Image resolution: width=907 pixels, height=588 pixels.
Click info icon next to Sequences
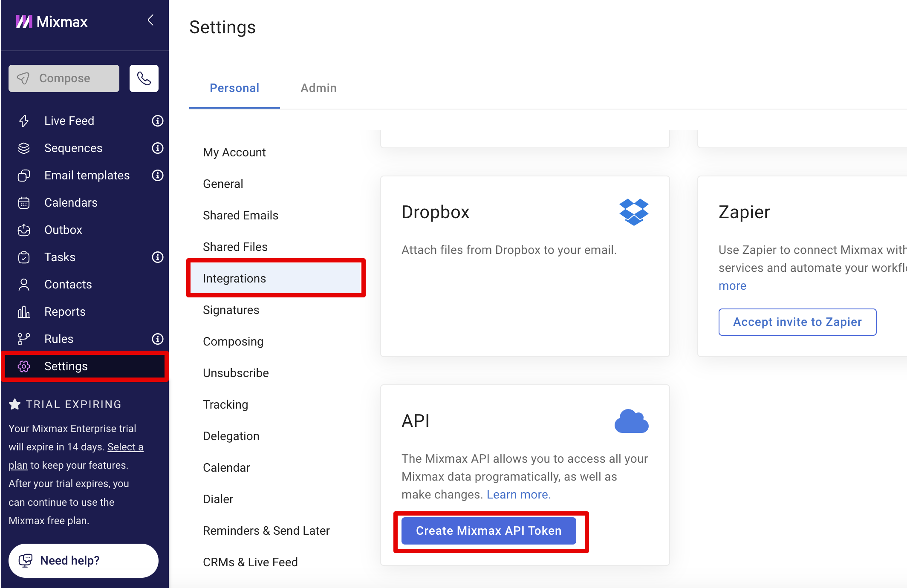click(x=157, y=148)
